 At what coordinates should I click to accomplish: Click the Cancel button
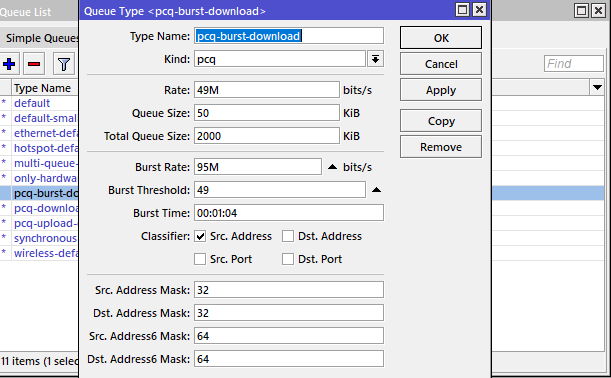[441, 64]
